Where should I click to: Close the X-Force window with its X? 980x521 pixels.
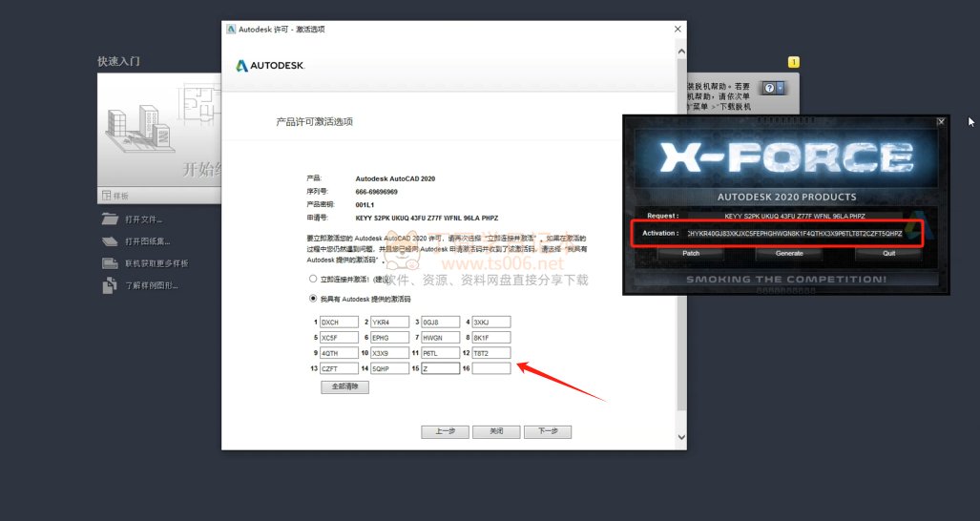(941, 122)
